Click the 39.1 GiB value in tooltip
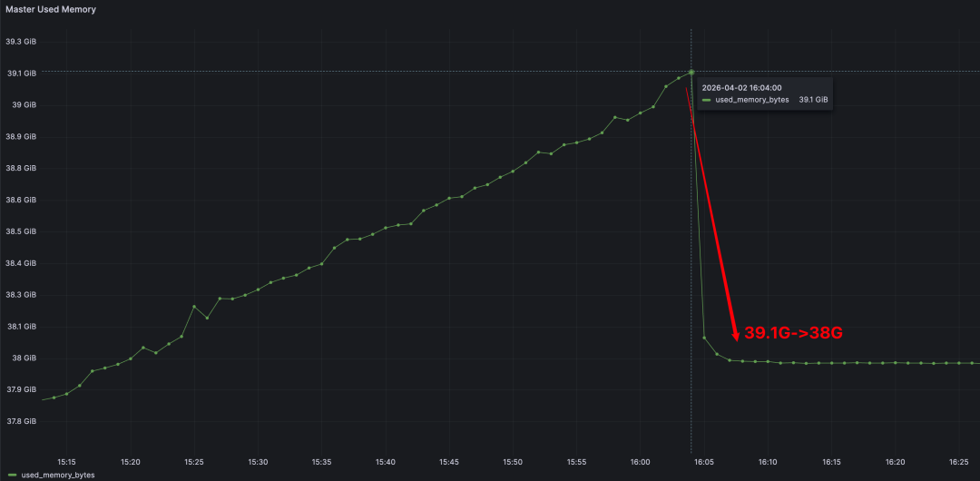The width and height of the screenshot is (980, 481). 813,100
